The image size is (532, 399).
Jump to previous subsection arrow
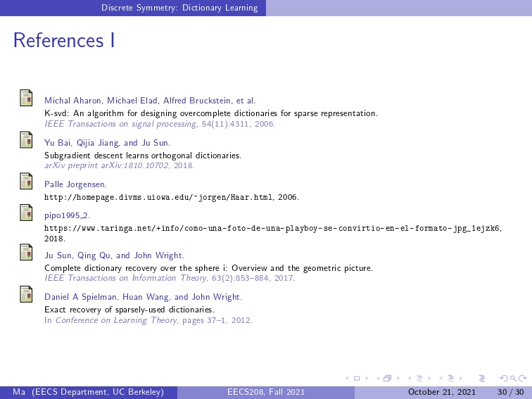coord(409,379)
